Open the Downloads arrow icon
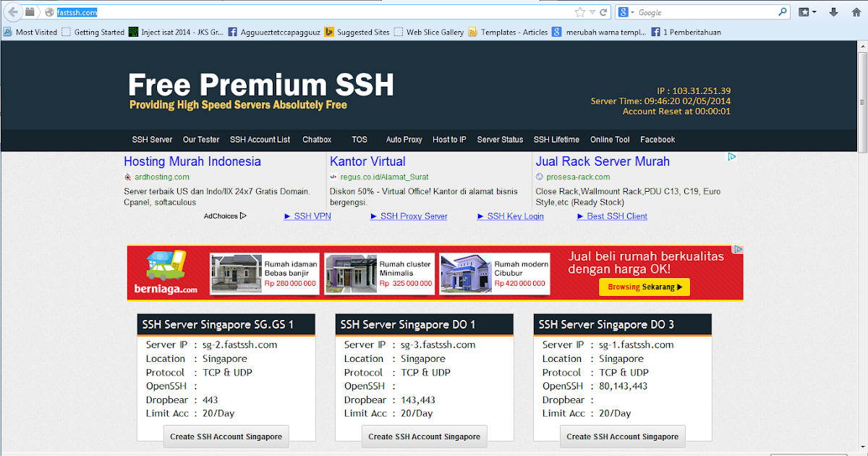 point(834,12)
